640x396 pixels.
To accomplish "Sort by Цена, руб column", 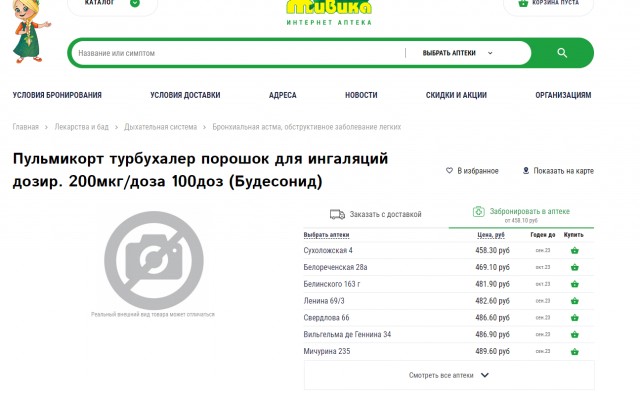I will (491, 235).
